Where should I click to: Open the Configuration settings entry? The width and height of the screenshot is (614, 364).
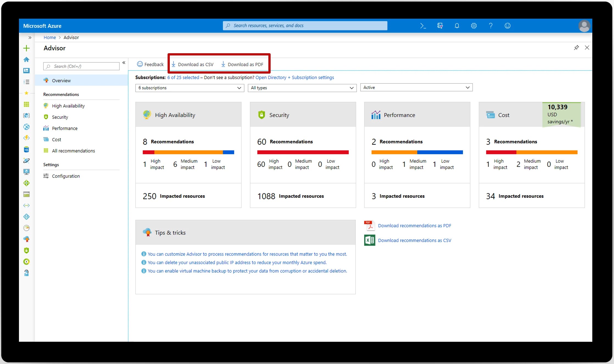pos(66,176)
